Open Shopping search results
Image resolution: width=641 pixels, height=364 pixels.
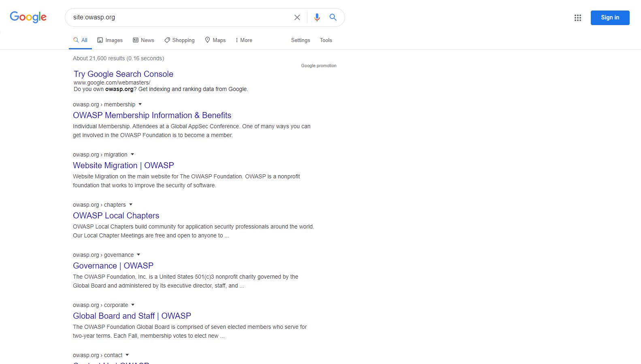click(x=179, y=40)
